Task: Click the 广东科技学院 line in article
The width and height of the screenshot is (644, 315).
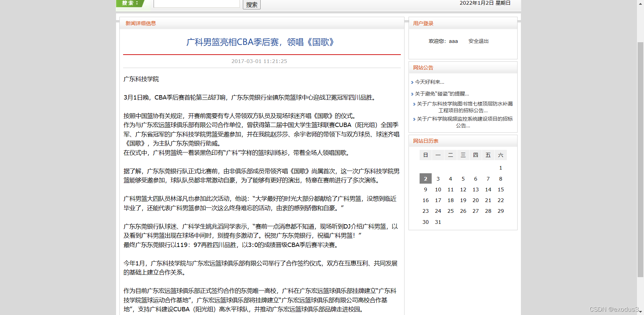Action: [141, 79]
